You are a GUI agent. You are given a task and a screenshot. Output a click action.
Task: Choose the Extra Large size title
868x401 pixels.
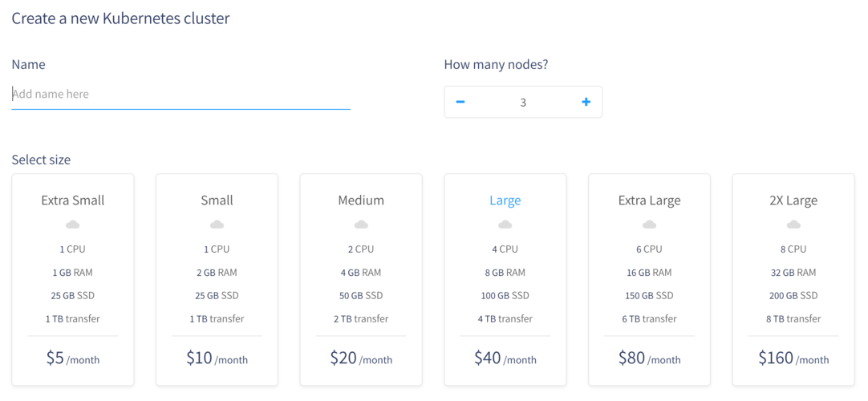coord(649,200)
